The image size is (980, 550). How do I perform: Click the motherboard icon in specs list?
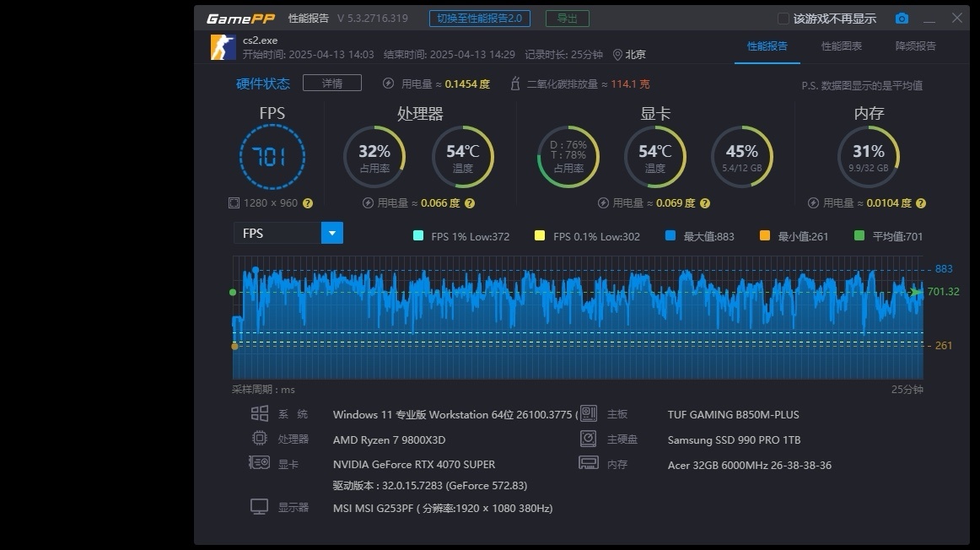[589, 413]
